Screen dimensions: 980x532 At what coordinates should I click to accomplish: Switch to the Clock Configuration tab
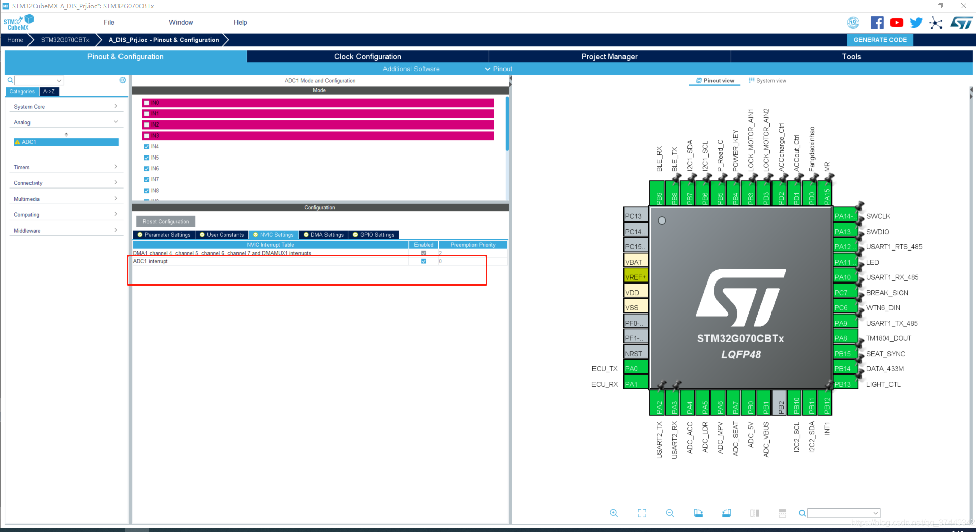[368, 57]
